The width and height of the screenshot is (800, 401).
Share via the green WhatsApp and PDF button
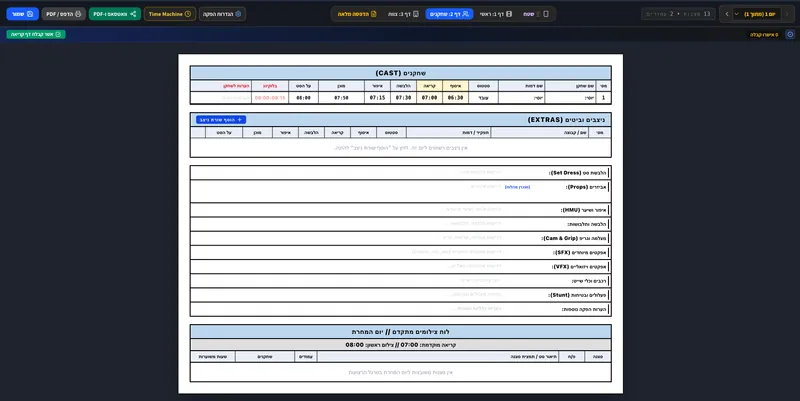coord(115,14)
